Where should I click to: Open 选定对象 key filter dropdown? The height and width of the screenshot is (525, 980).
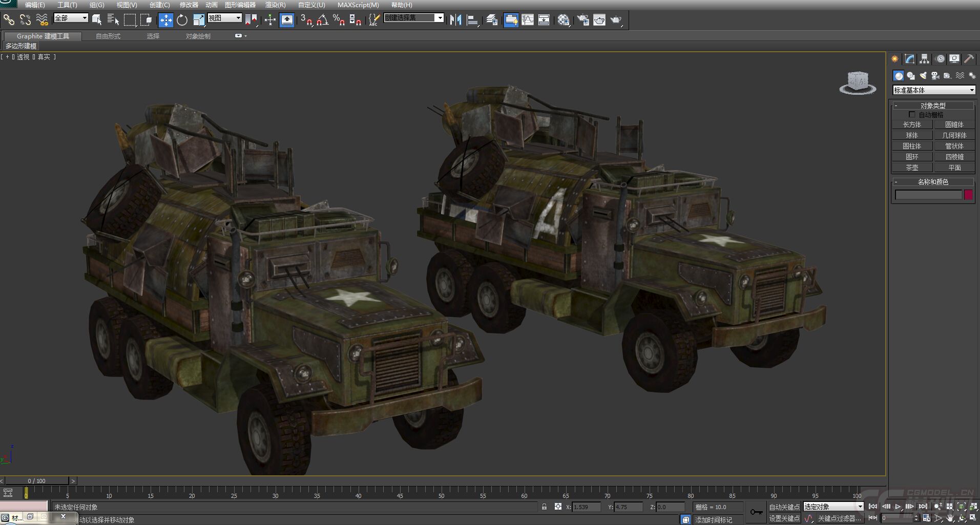pos(833,507)
